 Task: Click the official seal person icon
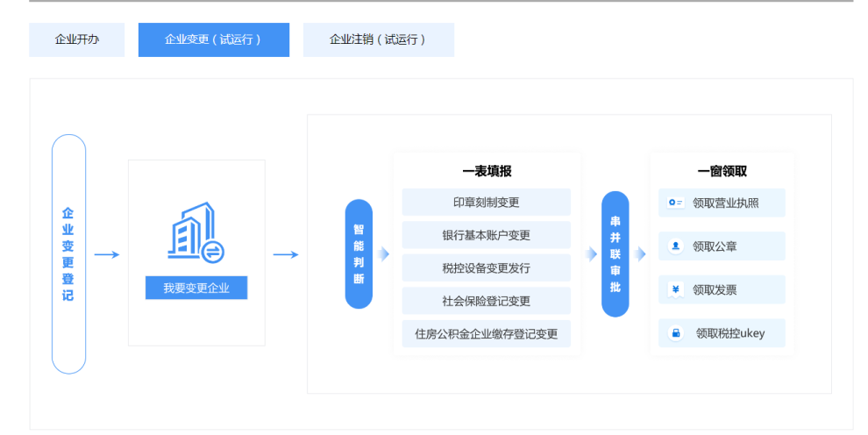tap(675, 246)
